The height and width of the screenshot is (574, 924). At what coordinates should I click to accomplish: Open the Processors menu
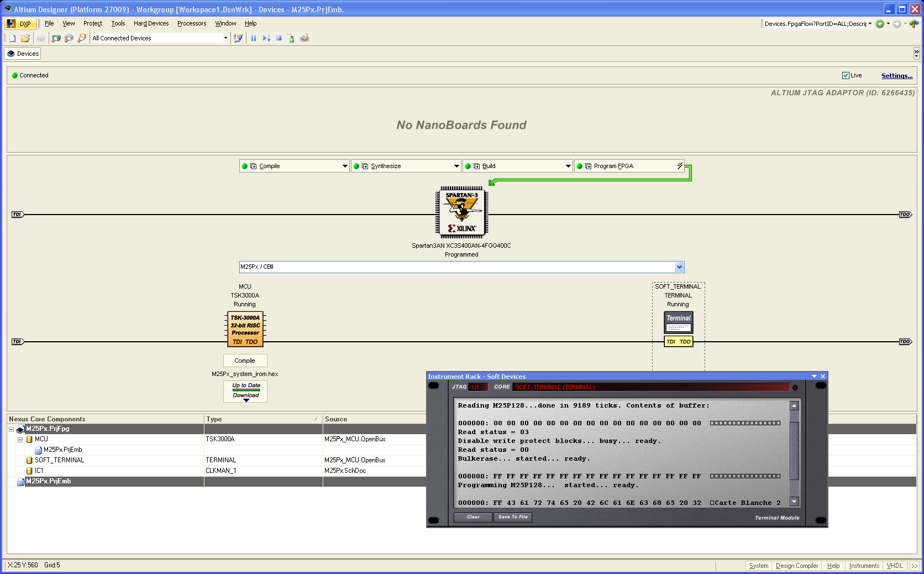point(192,23)
